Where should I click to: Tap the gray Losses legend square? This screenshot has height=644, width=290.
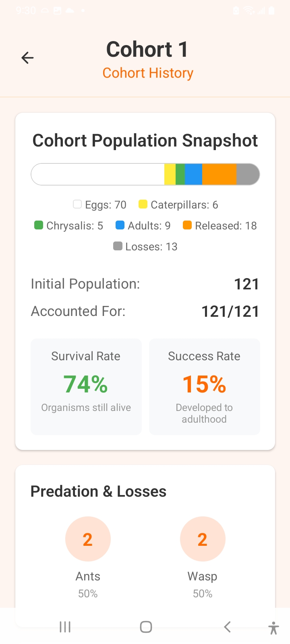(x=118, y=246)
